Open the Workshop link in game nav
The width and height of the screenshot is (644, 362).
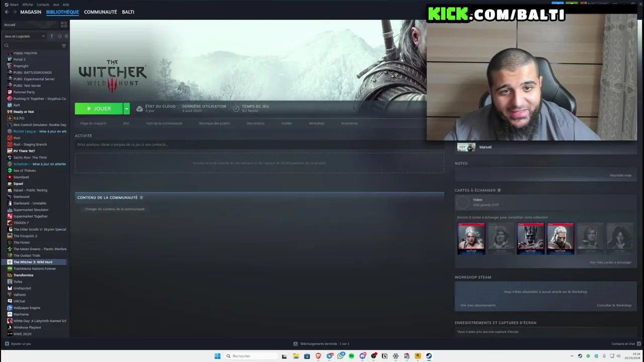tap(316, 123)
